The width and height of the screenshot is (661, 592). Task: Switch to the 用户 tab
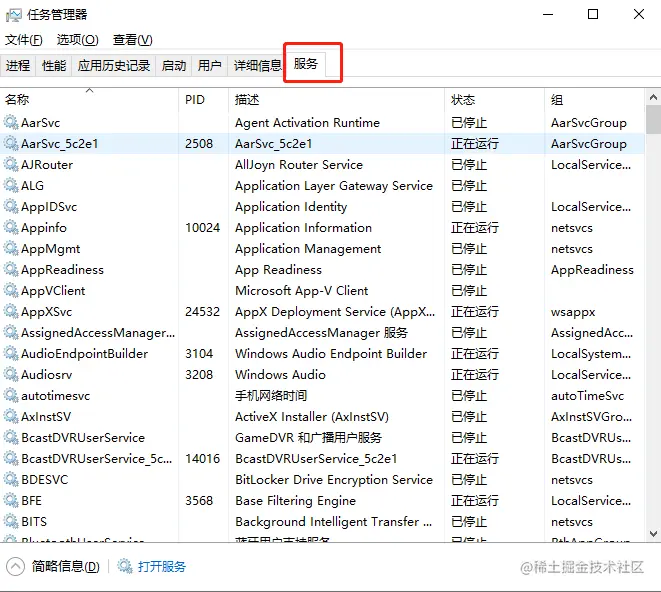[210, 66]
